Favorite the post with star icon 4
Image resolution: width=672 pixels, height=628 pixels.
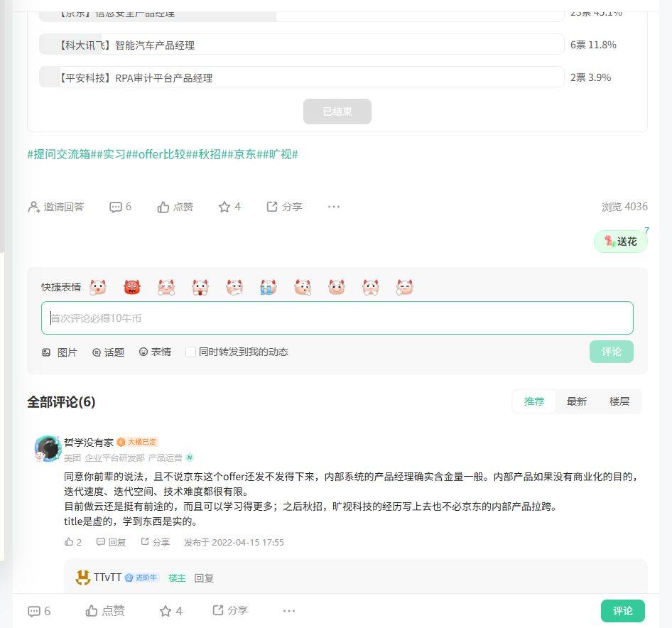tap(229, 207)
